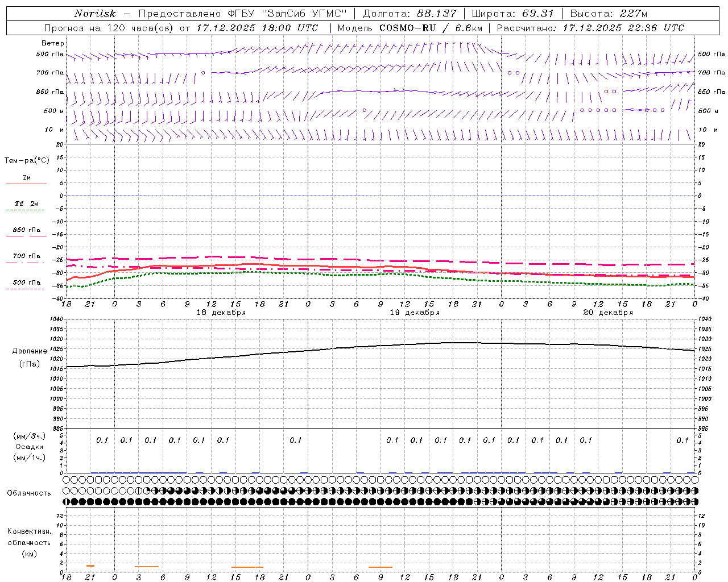Click the (мм/1ч.) precipitation unit label
Screen dimensions: 728x582
click(x=30, y=458)
